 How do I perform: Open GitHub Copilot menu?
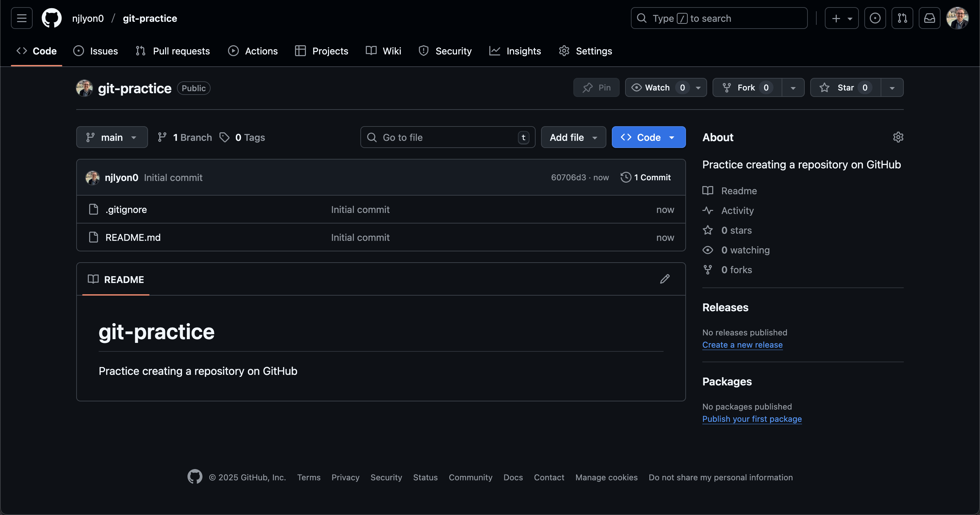pyautogui.click(x=876, y=18)
